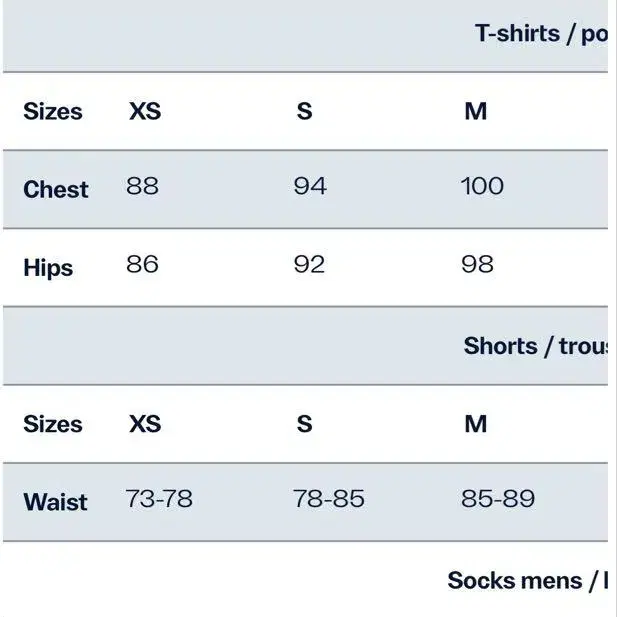
Task: Select the waist range 85-89
Action: point(498,498)
